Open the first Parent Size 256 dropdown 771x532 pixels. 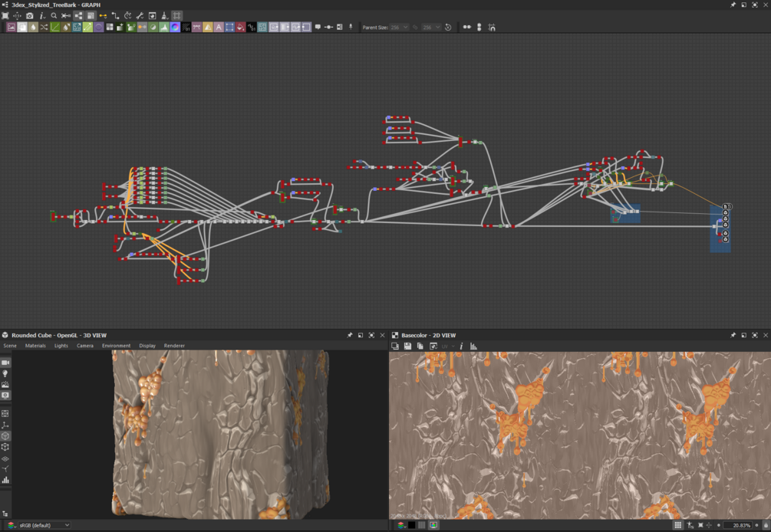click(x=399, y=28)
